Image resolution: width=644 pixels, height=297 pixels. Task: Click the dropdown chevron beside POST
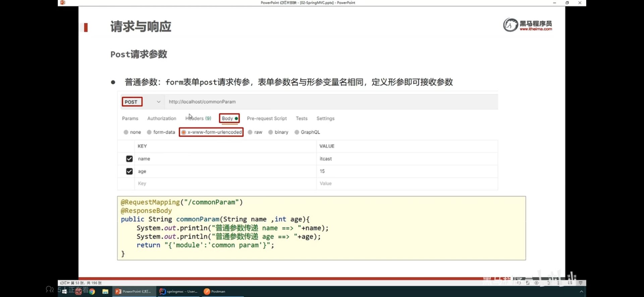pos(159,102)
